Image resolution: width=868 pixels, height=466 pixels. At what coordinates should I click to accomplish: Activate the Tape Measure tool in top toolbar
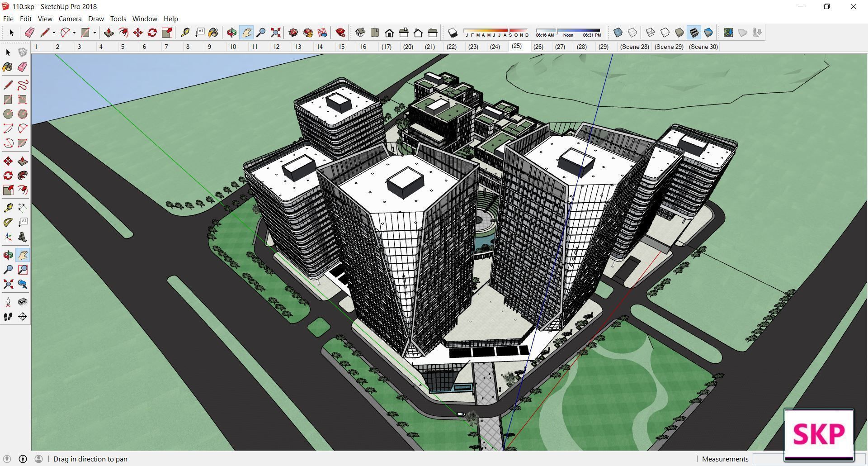(185, 33)
